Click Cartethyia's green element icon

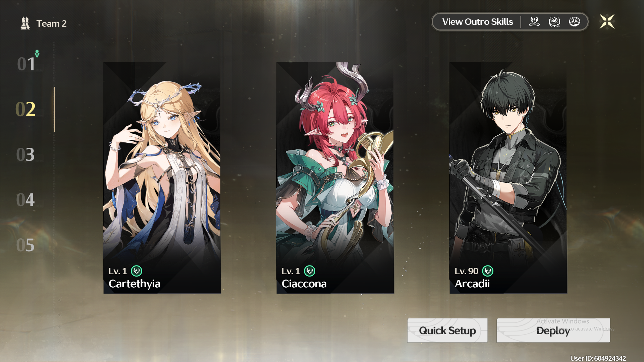(137, 271)
